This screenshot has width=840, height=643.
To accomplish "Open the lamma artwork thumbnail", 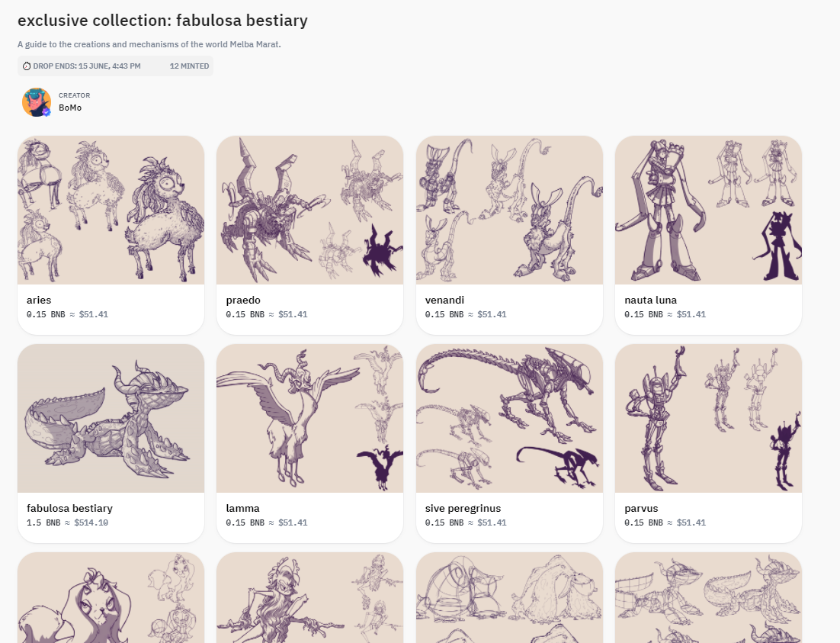I will pos(309,418).
